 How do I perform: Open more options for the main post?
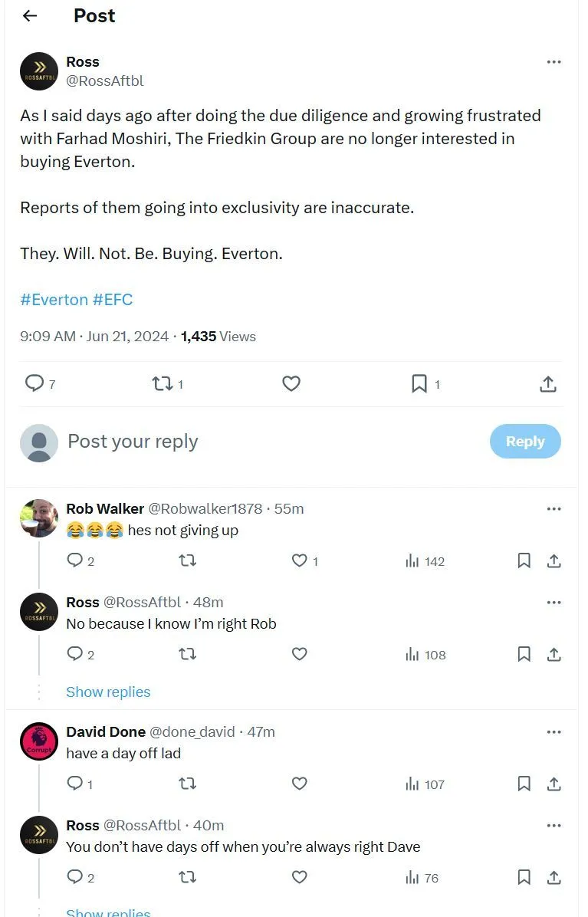[554, 62]
